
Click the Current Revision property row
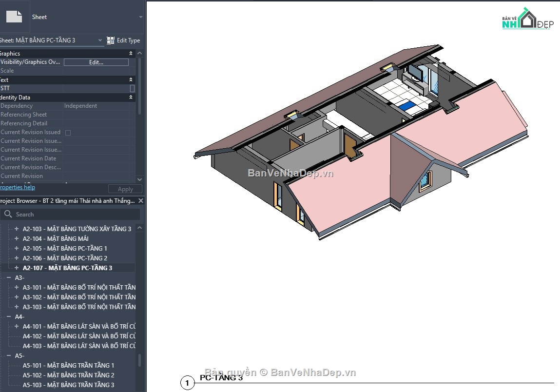pos(67,176)
